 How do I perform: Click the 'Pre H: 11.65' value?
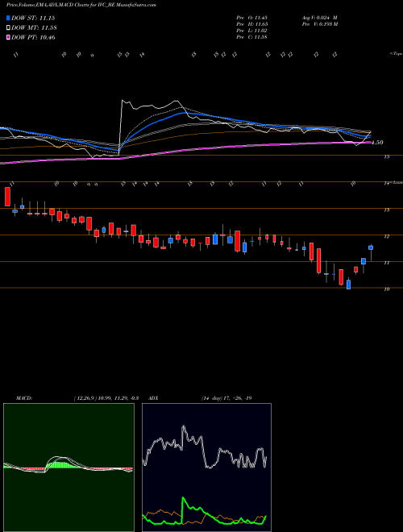[x=252, y=24]
